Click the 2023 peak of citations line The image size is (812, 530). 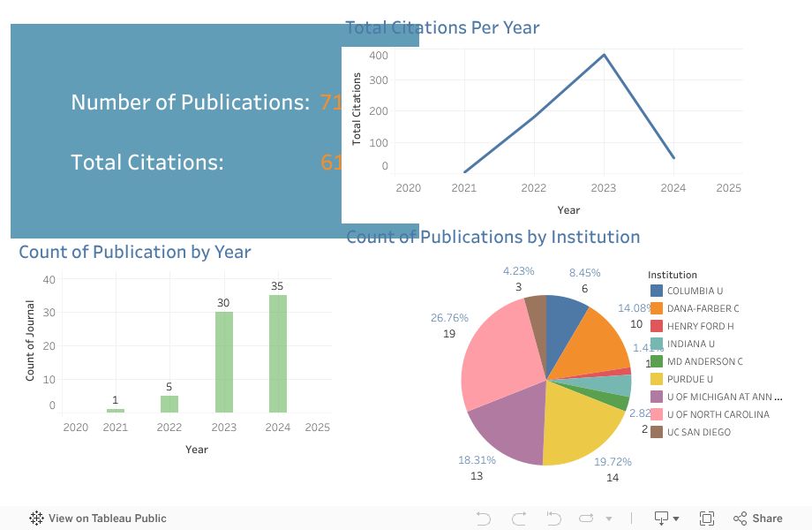point(604,55)
